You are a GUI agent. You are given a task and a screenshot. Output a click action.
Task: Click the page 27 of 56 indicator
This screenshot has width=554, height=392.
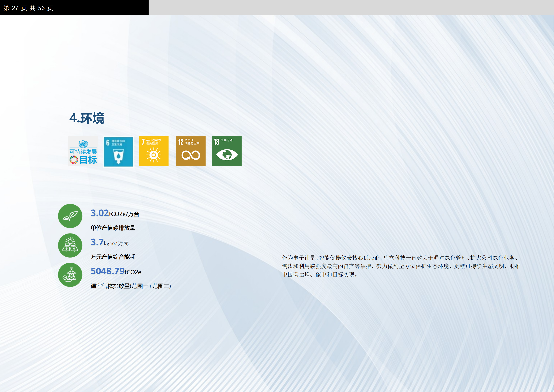click(28, 8)
